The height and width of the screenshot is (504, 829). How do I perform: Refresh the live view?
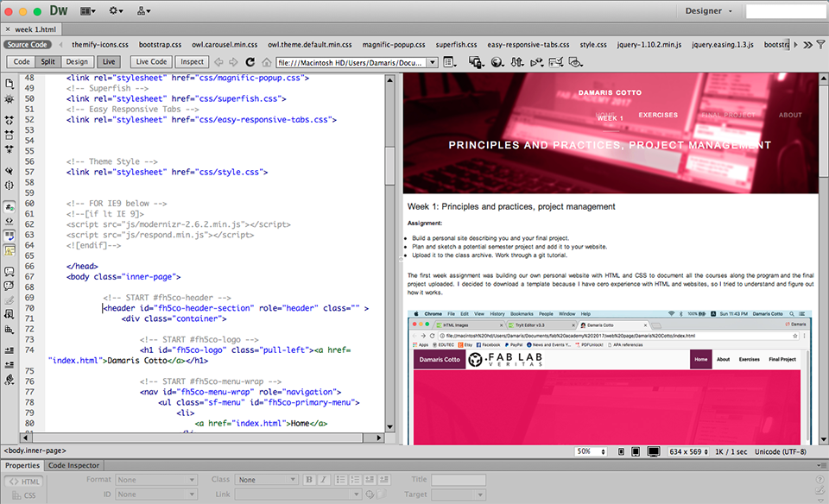pyautogui.click(x=250, y=62)
